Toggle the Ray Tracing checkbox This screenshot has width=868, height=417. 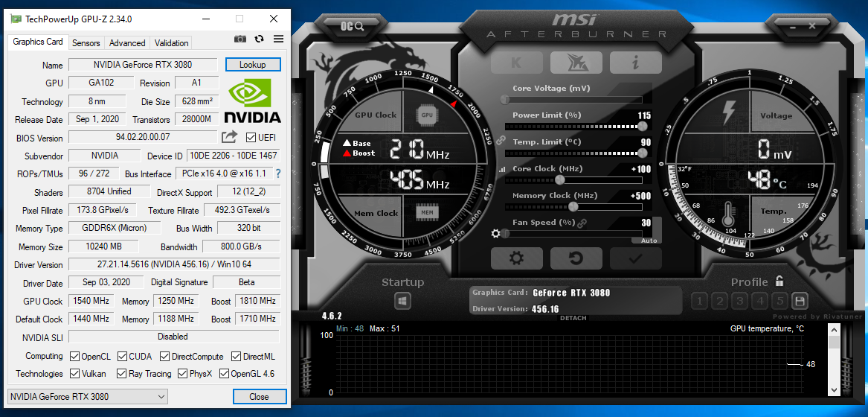pos(121,373)
